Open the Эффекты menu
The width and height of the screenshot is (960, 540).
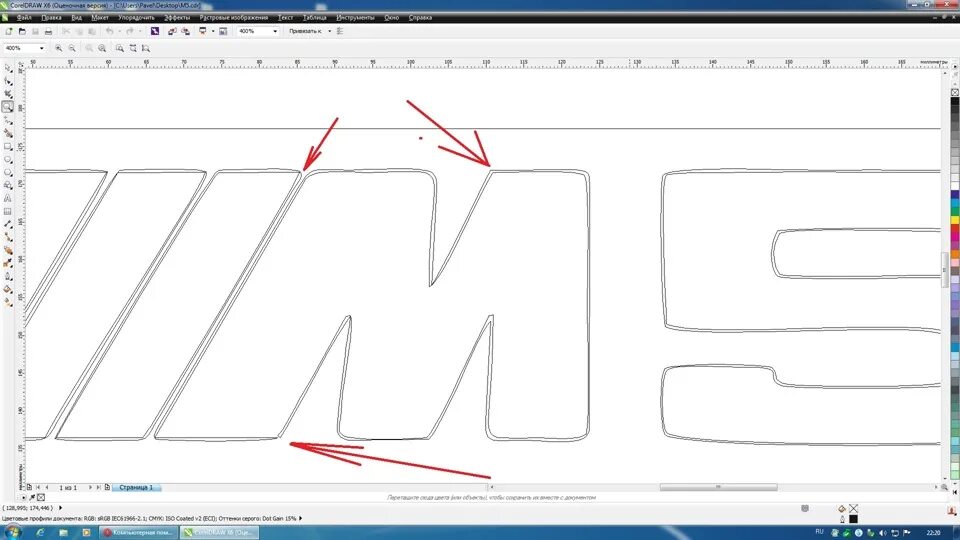click(x=177, y=18)
